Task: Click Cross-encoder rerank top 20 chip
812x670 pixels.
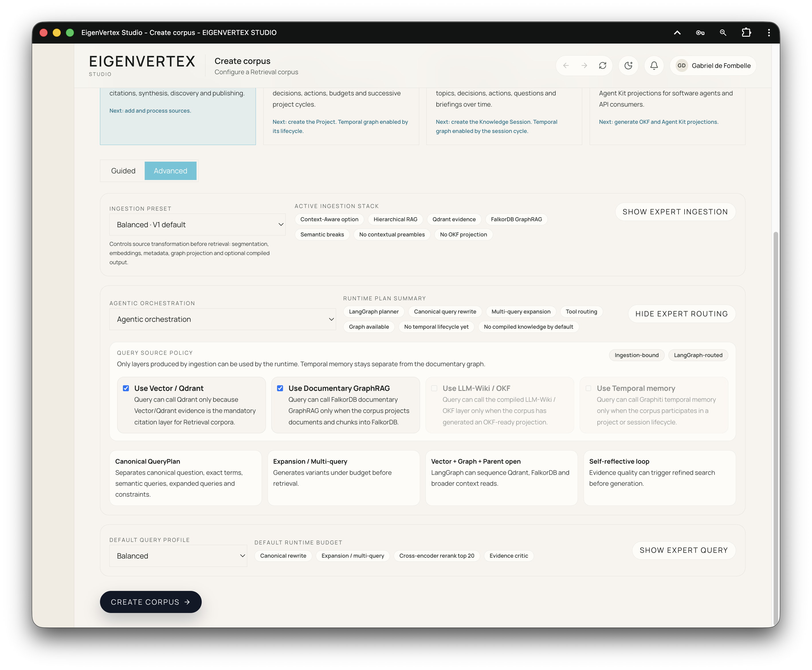Action: click(x=436, y=556)
